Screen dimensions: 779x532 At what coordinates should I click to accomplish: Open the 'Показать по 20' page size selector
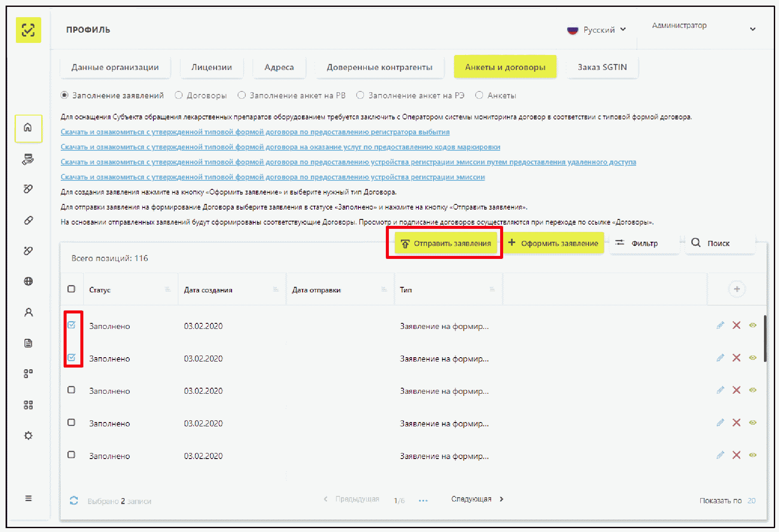click(x=727, y=501)
